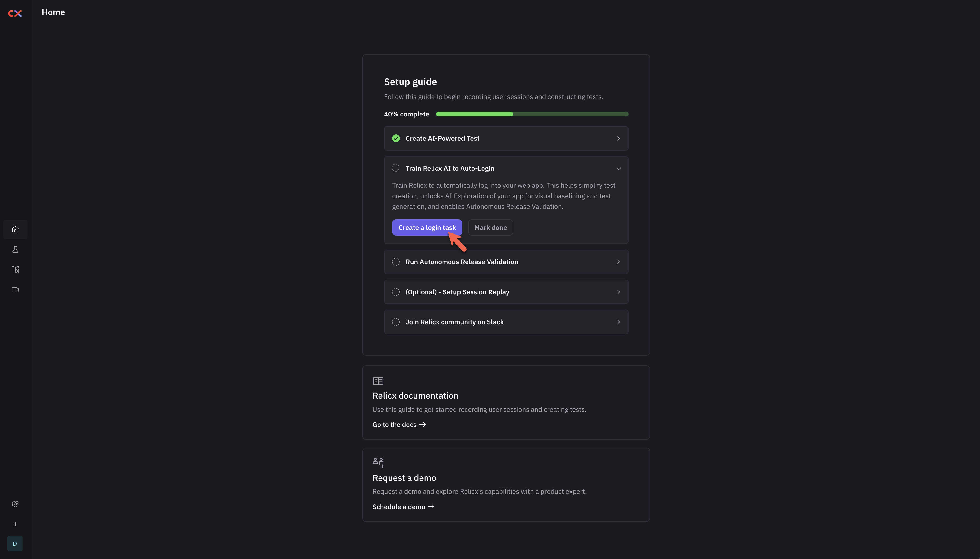Collapse Train Relicx AI to Auto-Login chevron

tap(619, 169)
